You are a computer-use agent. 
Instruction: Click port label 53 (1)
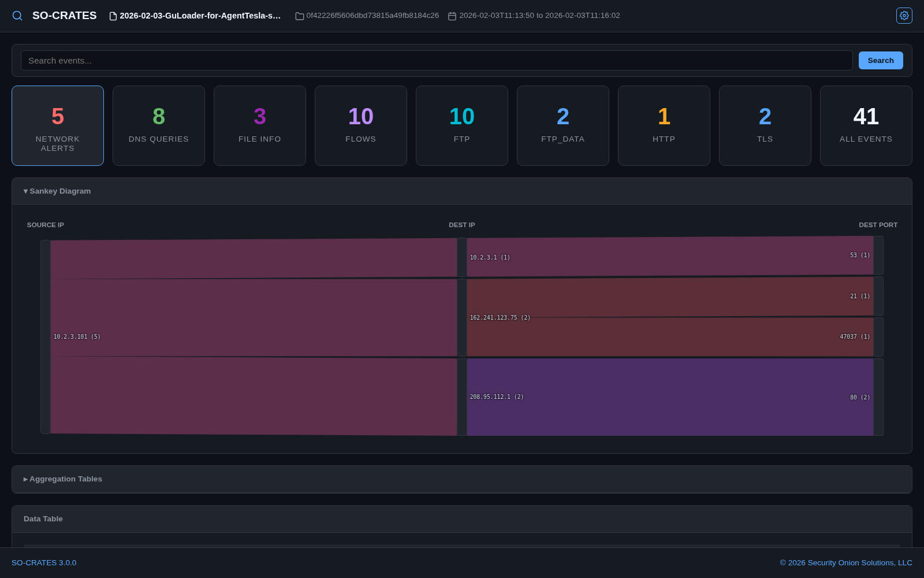pos(860,255)
